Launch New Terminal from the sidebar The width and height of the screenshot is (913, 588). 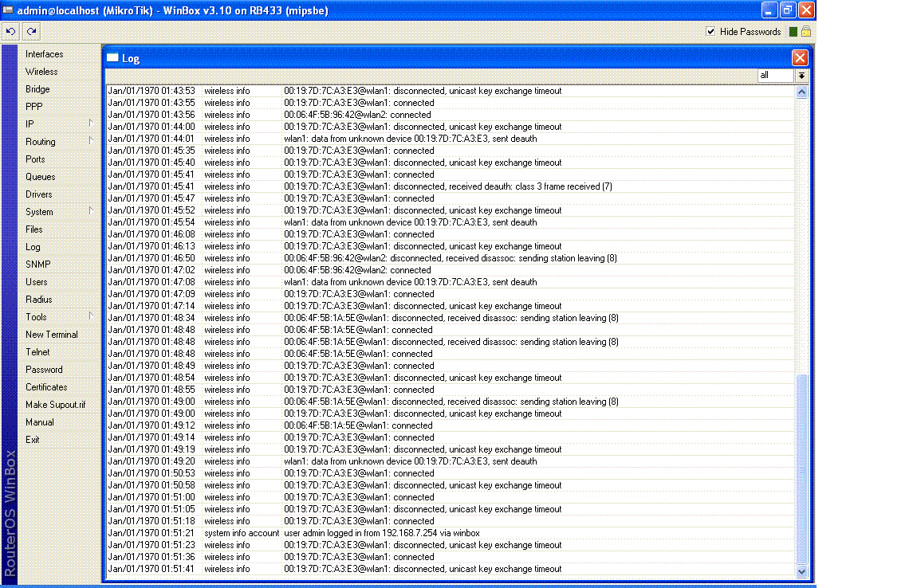coord(51,335)
